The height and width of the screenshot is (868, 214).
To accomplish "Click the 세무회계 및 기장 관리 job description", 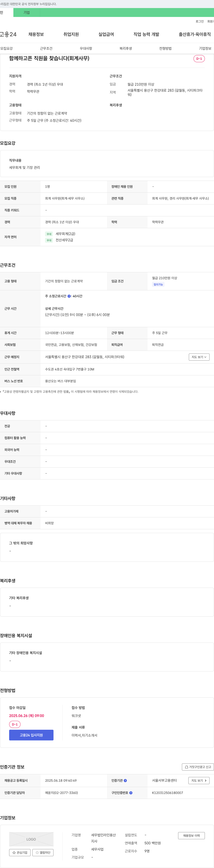I will point(25,167).
